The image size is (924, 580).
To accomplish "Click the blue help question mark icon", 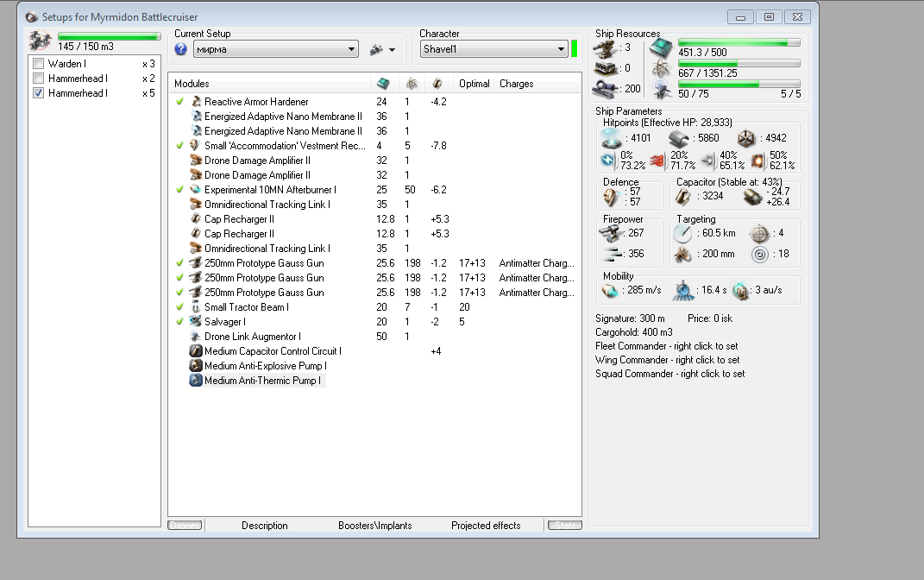I will (181, 49).
